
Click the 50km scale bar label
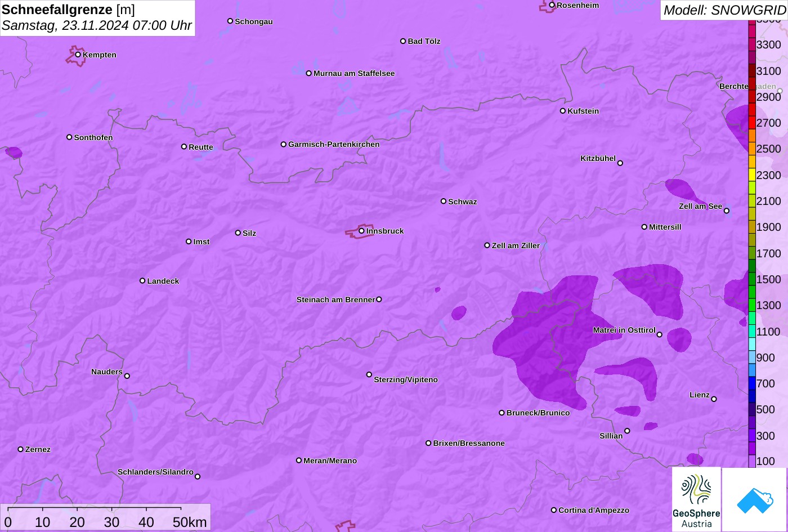click(190, 522)
